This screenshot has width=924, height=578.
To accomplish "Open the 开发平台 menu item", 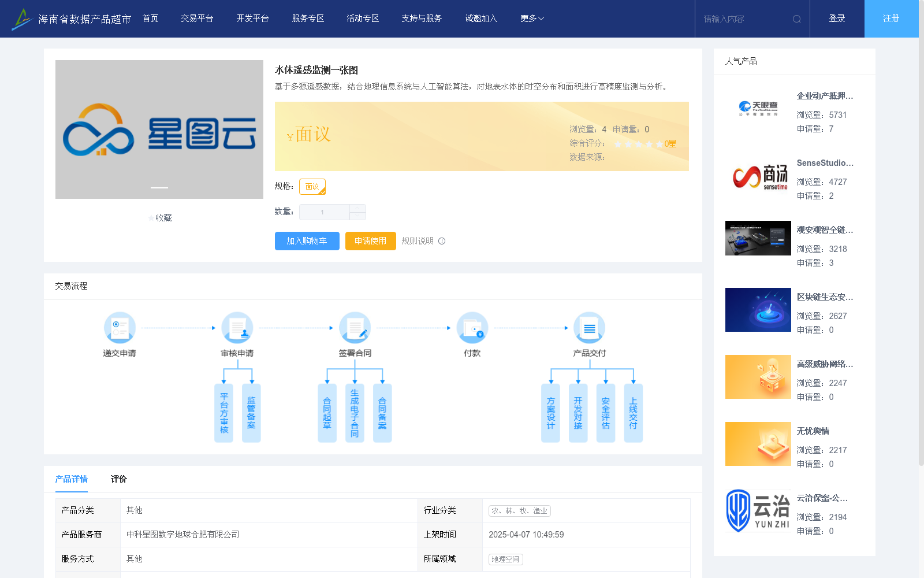I will click(252, 18).
